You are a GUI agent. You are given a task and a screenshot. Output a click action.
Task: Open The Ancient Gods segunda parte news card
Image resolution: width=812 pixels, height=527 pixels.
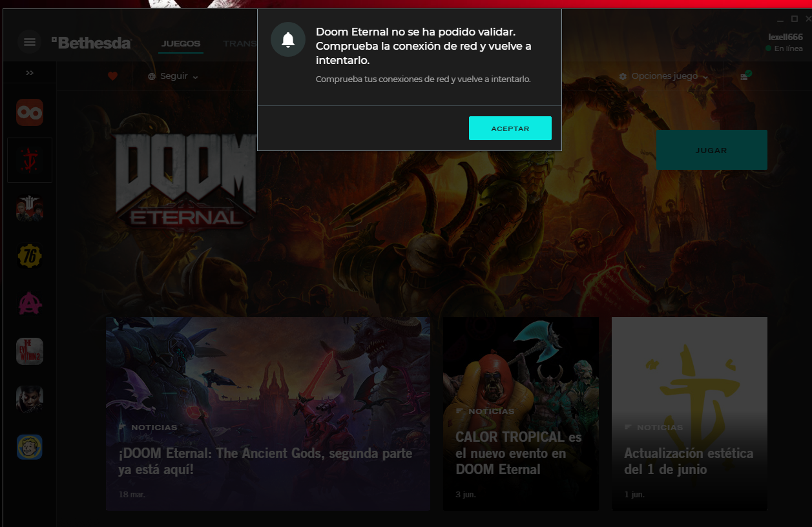coord(268,414)
